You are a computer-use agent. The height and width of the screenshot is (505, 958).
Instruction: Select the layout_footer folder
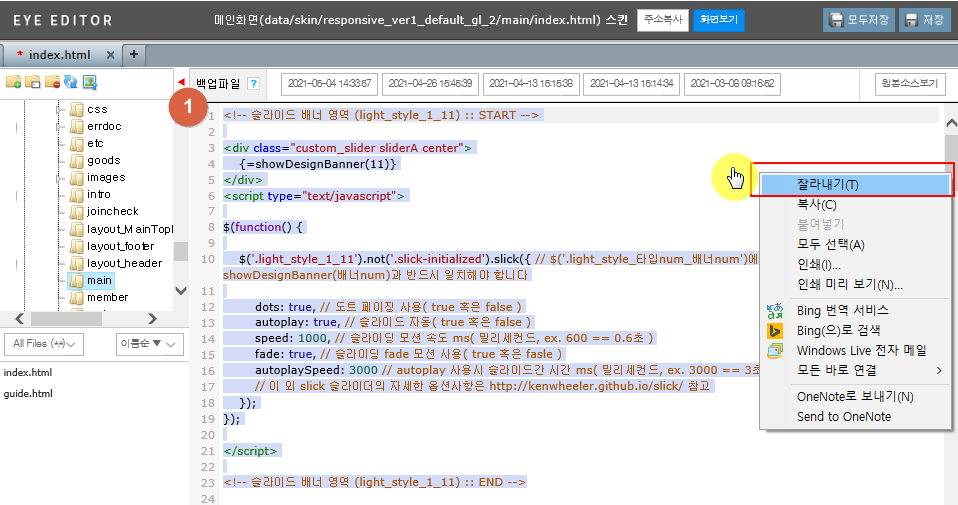click(120, 246)
